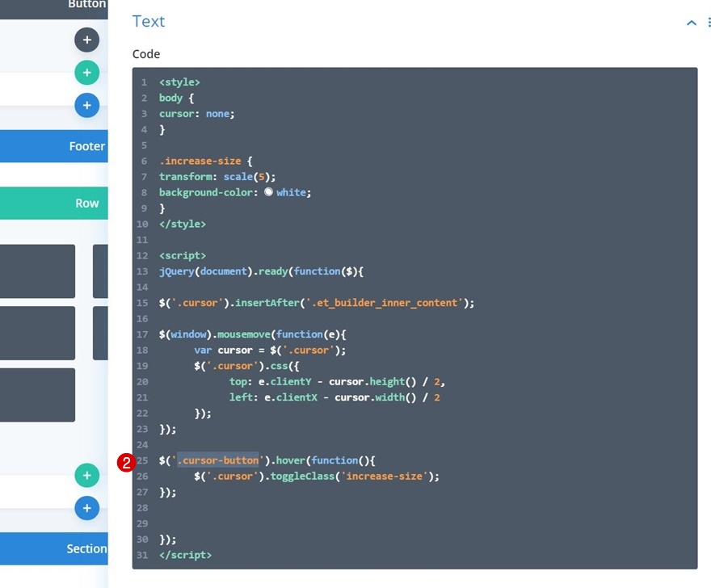The height and width of the screenshot is (588, 711).
Task: Click the '</script>' closing tag line
Action: coord(185,555)
